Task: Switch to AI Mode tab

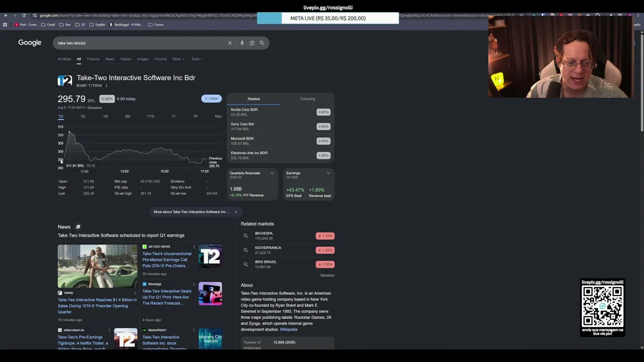Action: (64, 59)
